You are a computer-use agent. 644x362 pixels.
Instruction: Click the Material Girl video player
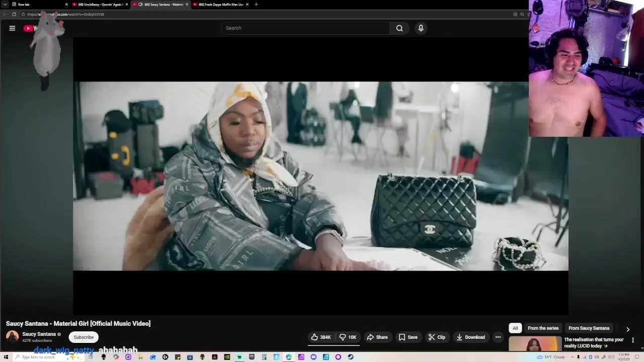tap(320, 176)
